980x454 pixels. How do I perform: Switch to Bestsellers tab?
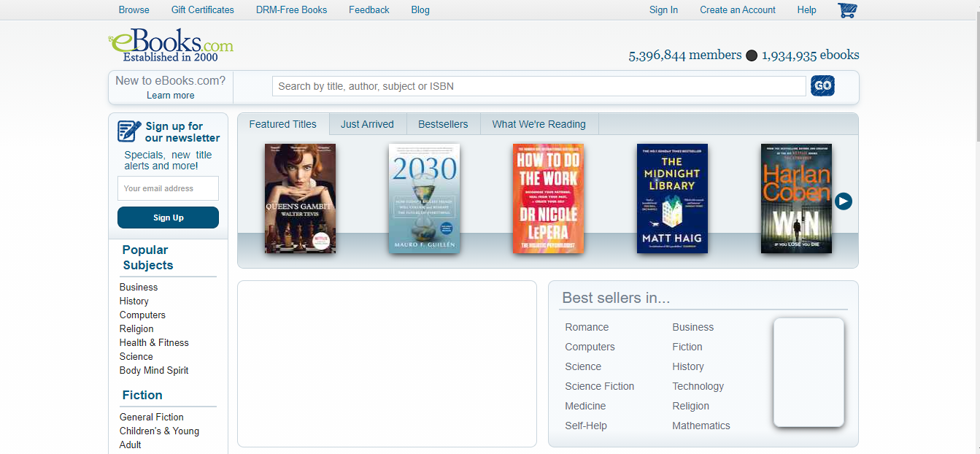[443, 124]
